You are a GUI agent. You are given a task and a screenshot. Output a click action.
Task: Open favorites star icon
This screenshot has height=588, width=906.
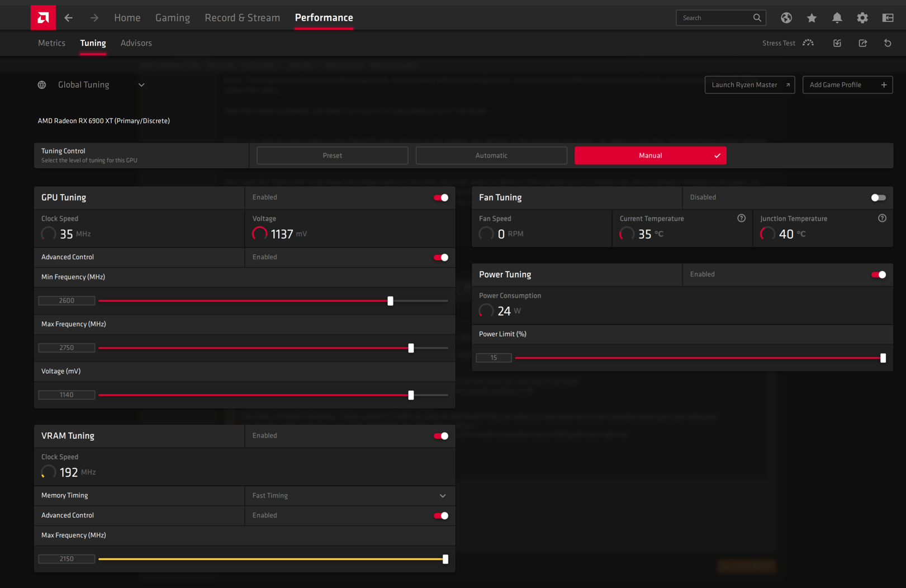[812, 18]
